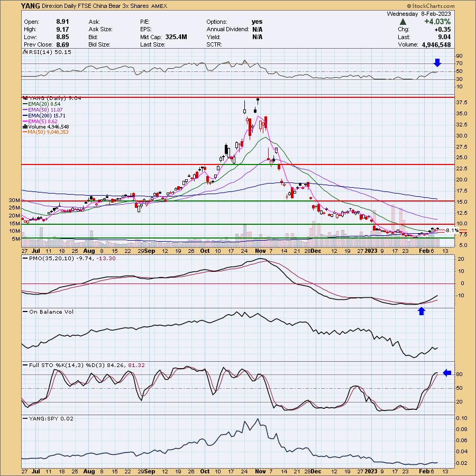Click the header Volume value 4,946,548
Screen dimensions: 476x476
436,44
